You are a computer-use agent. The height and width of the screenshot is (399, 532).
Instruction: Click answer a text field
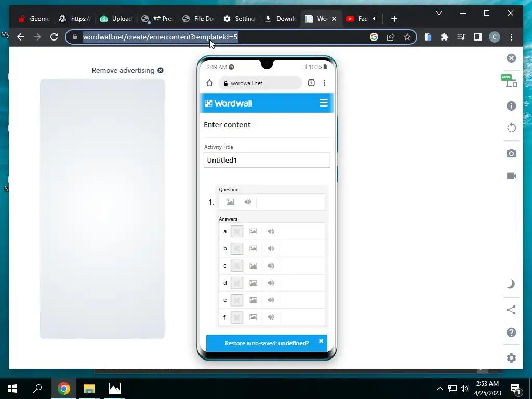(x=302, y=231)
